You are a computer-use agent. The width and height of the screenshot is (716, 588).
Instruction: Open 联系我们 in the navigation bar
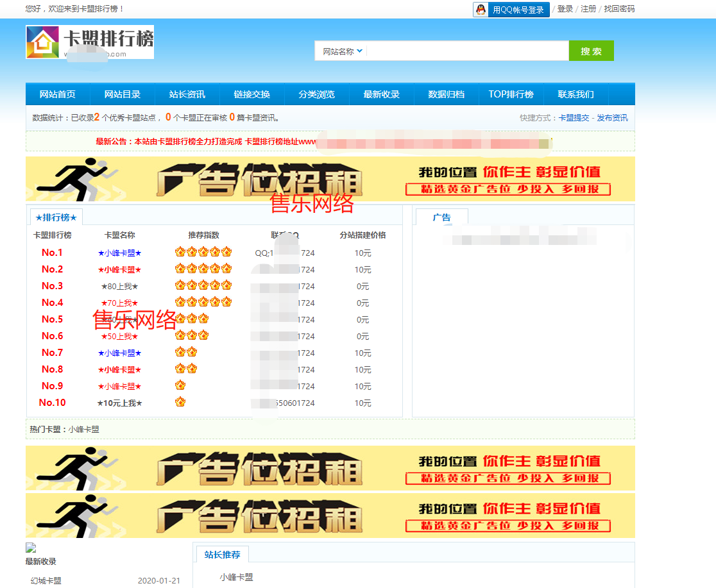[576, 94]
